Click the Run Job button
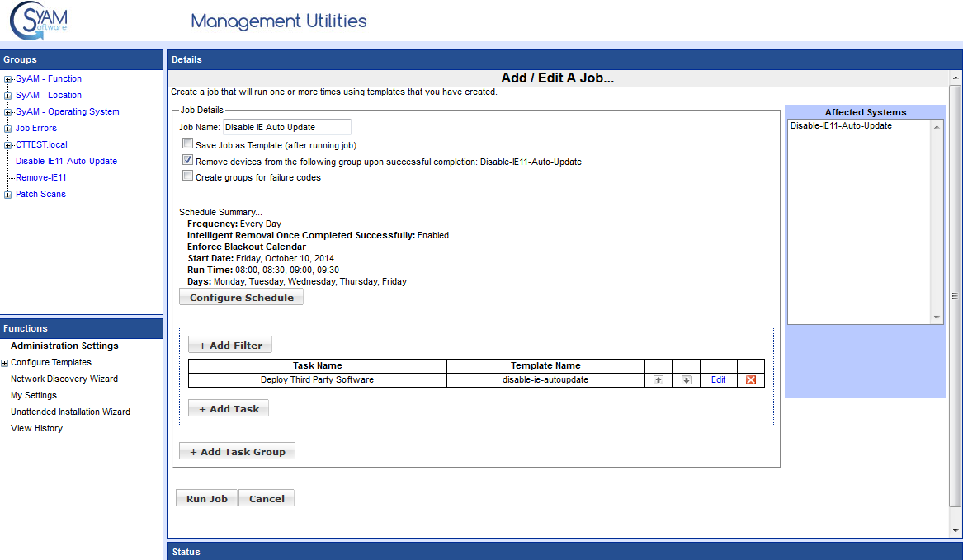 (206, 498)
